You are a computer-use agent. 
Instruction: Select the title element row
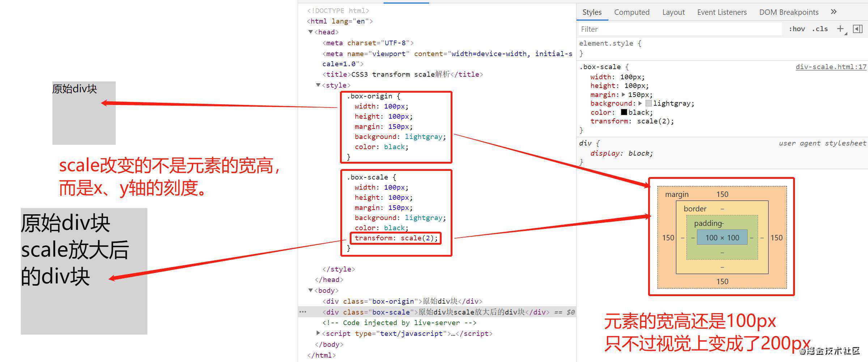(x=403, y=74)
